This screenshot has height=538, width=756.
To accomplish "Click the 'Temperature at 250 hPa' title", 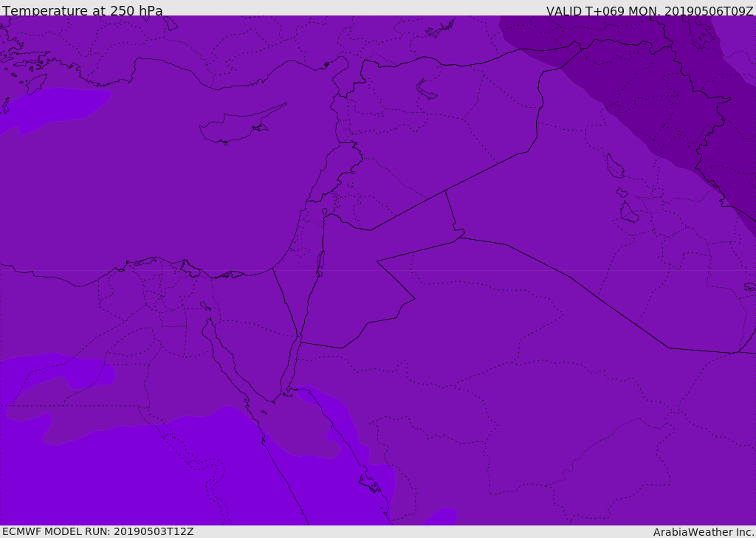I will (83, 10).
